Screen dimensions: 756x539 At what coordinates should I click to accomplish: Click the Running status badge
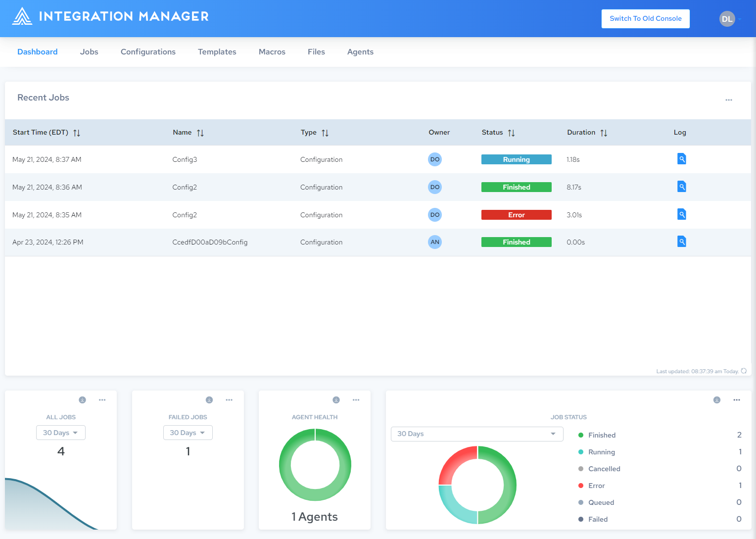[517, 159]
